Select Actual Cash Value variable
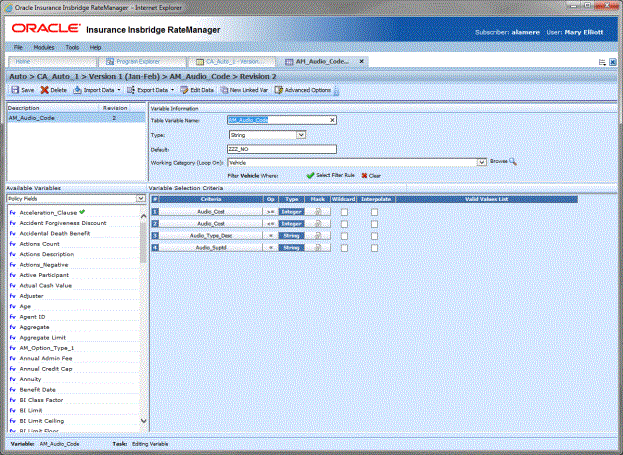 pos(46,285)
